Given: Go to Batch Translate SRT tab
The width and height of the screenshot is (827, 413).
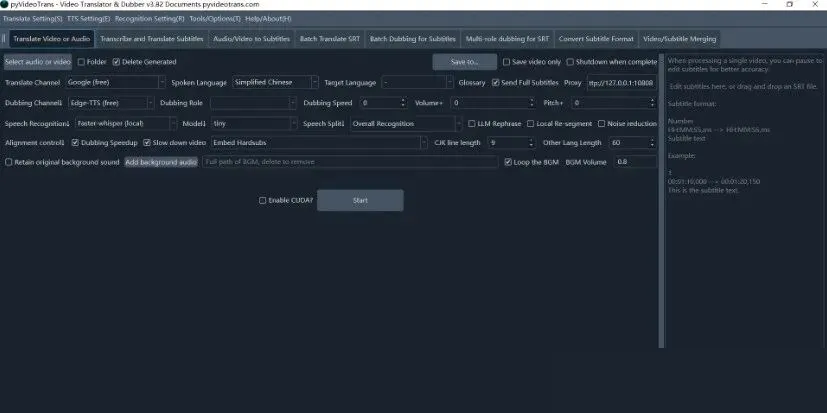Looking at the screenshot, I should [330, 39].
